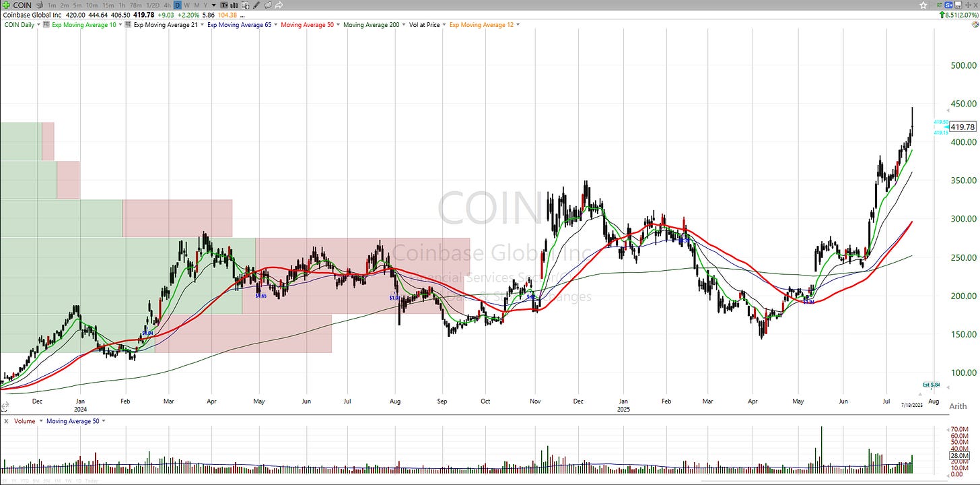Click the grid icon before Exp Moving Average 21
980x485 pixels.
[127, 24]
